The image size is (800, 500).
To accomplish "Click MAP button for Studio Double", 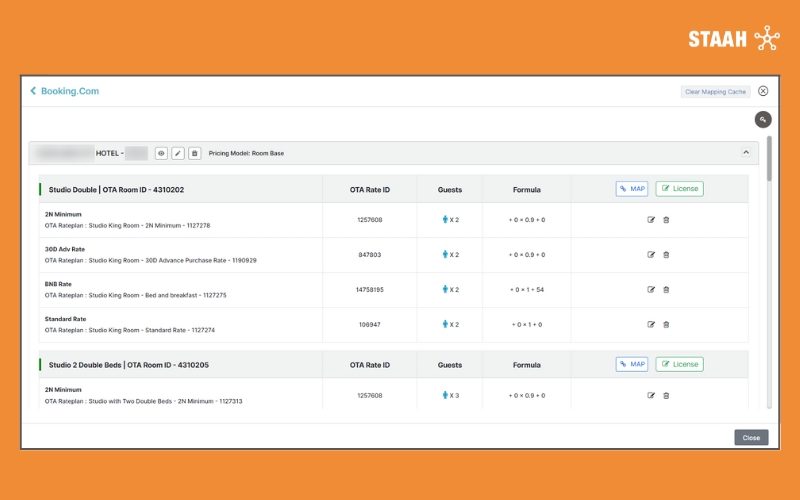I will pyautogui.click(x=632, y=188).
